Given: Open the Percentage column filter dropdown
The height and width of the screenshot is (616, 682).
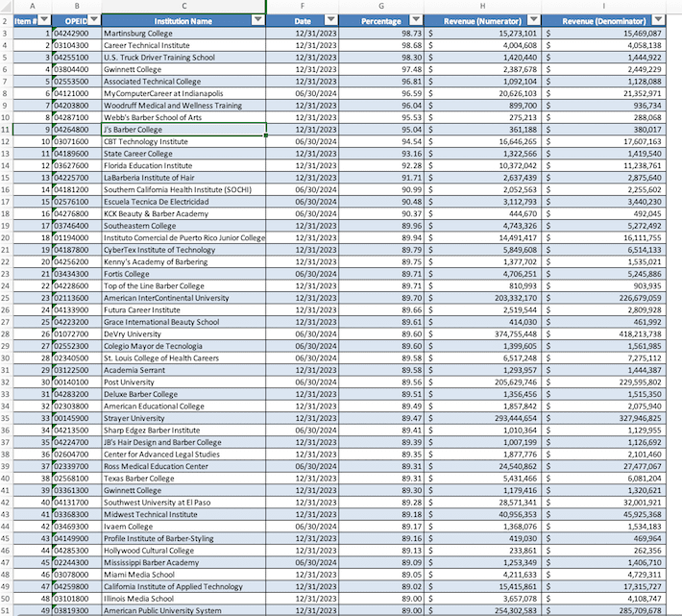Looking at the screenshot, I should click(416, 20).
